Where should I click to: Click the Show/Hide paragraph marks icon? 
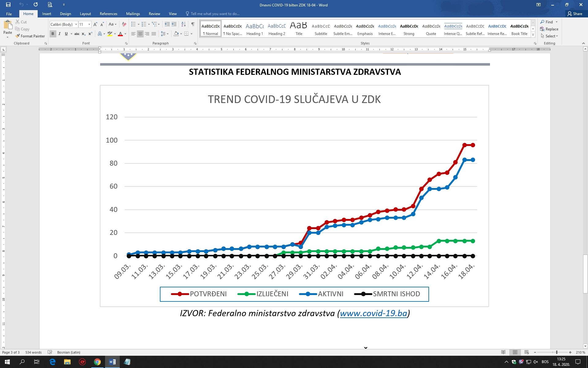coord(193,24)
